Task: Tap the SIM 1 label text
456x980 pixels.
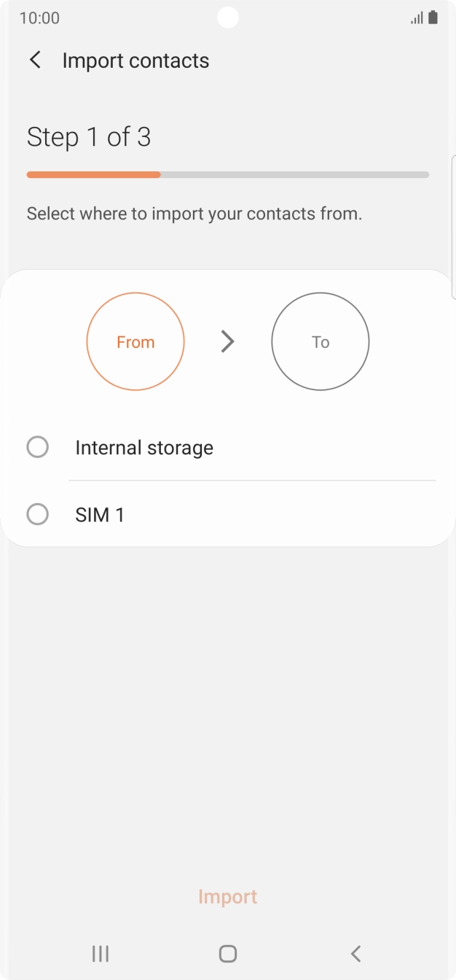Action: pyautogui.click(x=100, y=516)
